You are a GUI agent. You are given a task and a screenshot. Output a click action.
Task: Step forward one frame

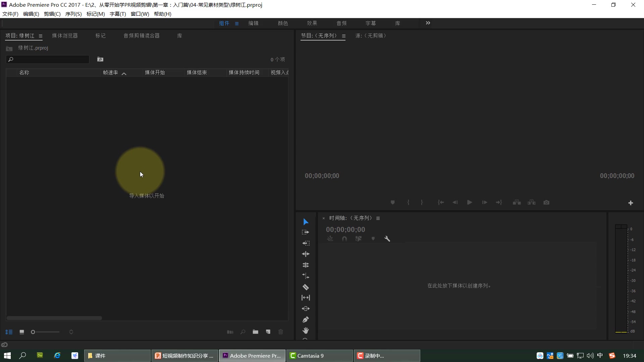(485, 202)
